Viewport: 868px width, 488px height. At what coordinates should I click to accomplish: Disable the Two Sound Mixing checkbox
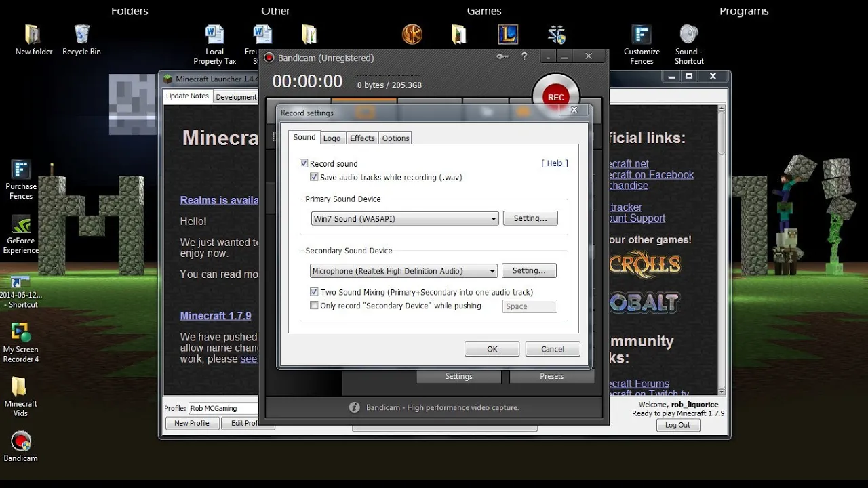pos(314,292)
